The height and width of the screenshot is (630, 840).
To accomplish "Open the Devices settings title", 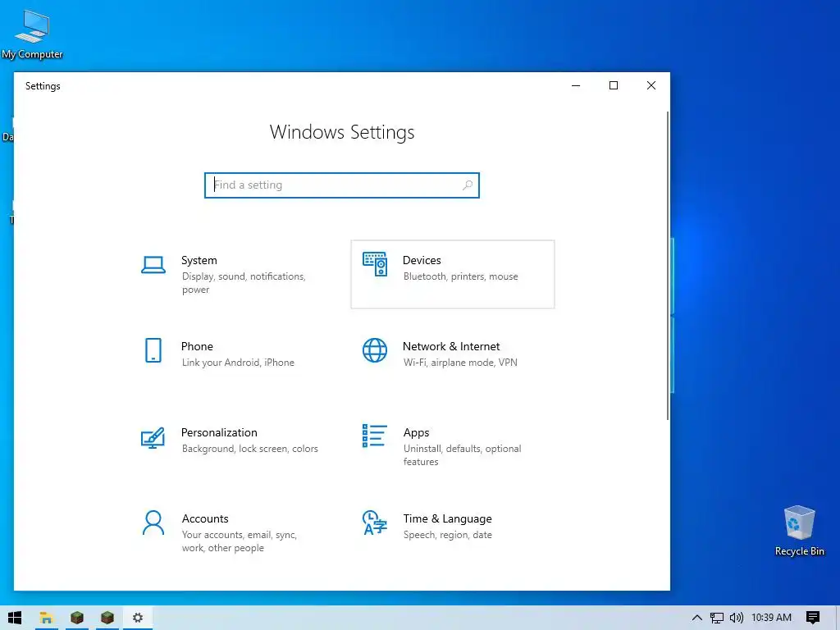I will coord(422,260).
